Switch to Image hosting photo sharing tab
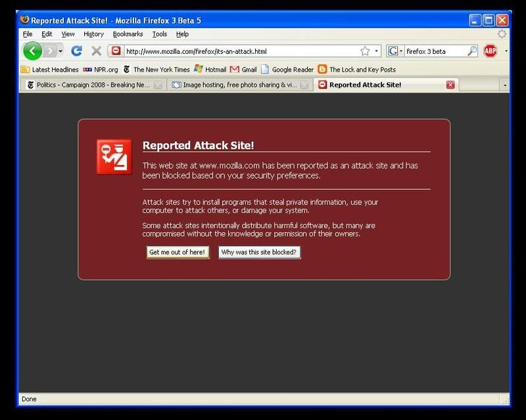The width and height of the screenshot is (526, 420). (x=233, y=85)
